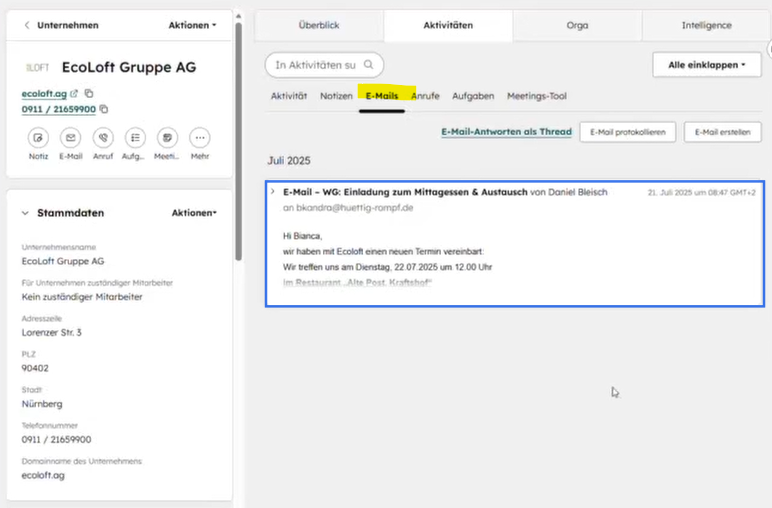Open the Alle einklappen dropdown
Viewport: 772px width, 508px height.
click(706, 65)
